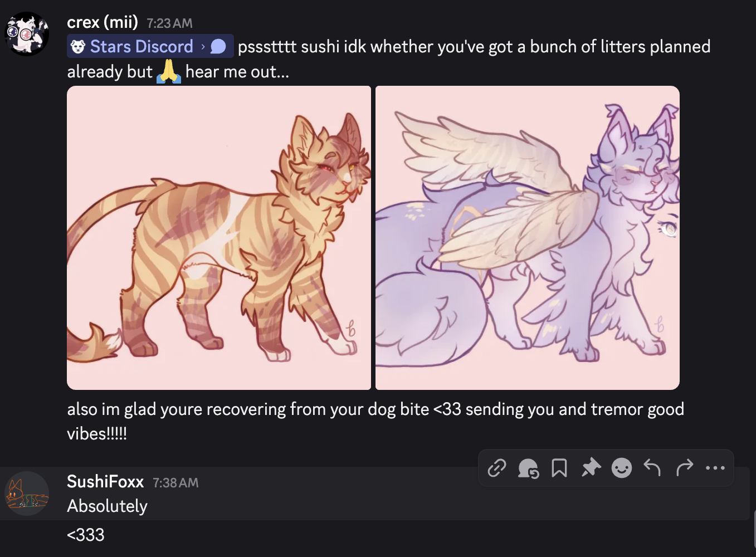Viewport: 756px width, 557px height.
Task: Add a reaction via the smiley icon
Action: tap(622, 468)
